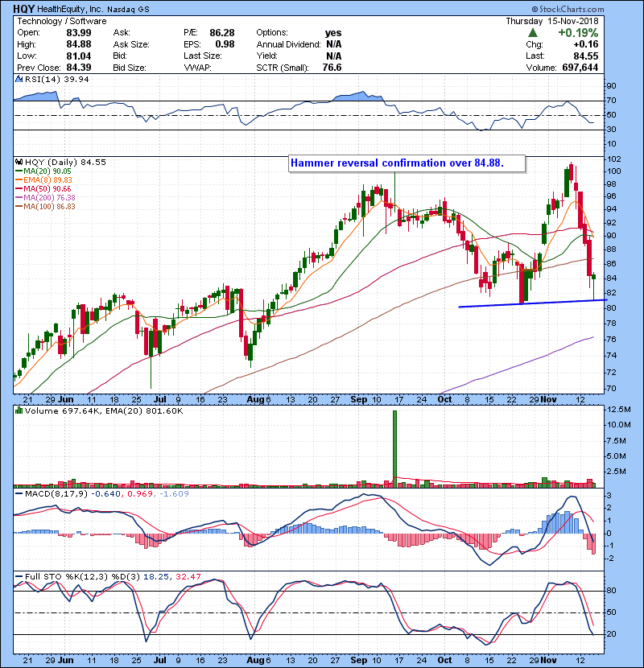Click the HQY ticker symbol in title
Viewport: 644px width, 668px height.
coord(23,9)
